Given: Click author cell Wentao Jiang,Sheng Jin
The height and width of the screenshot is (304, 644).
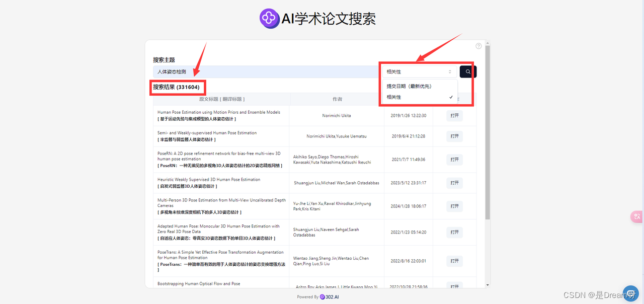Looking at the screenshot, I should pyautogui.click(x=332, y=261).
